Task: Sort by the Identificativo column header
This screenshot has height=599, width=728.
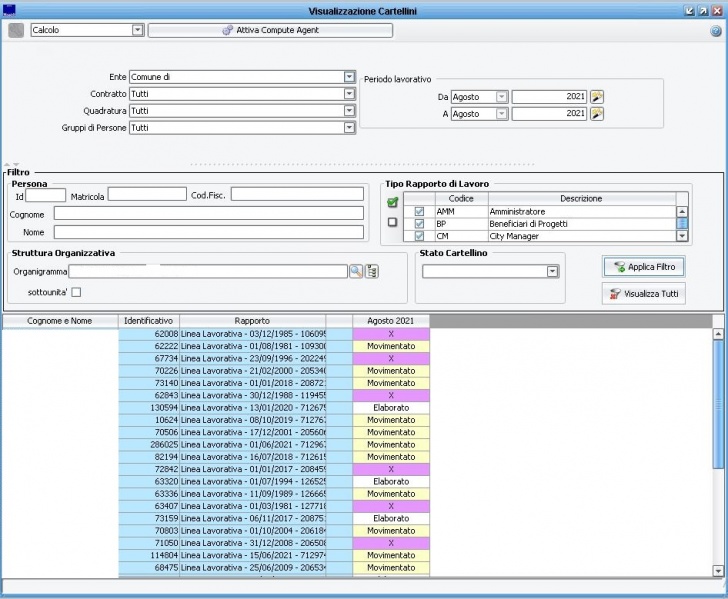Action: coord(148,320)
